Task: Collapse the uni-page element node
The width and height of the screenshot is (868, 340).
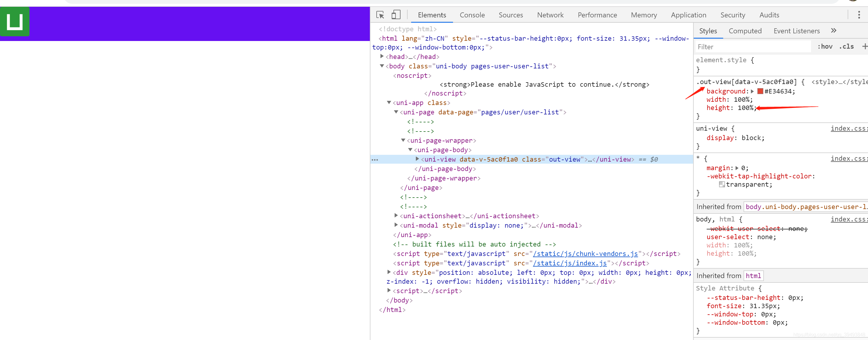Action: click(x=396, y=112)
